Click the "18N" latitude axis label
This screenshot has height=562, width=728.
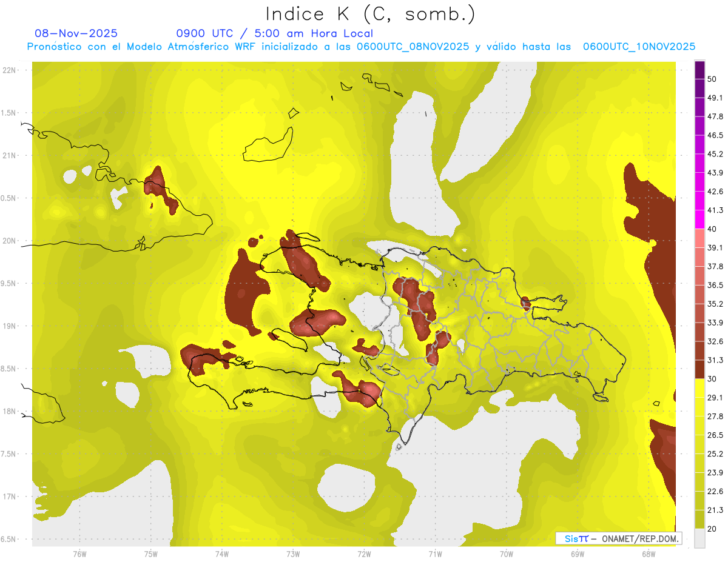point(8,411)
